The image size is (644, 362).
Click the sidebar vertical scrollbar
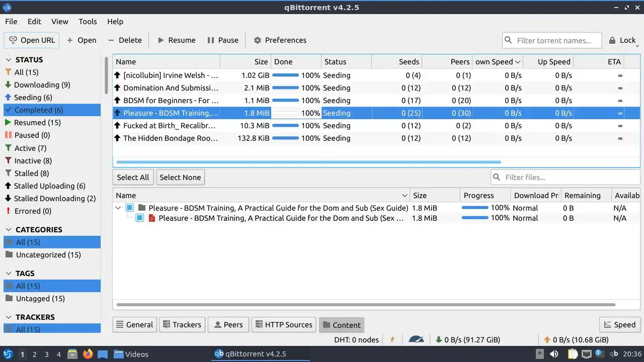(106, 75)
